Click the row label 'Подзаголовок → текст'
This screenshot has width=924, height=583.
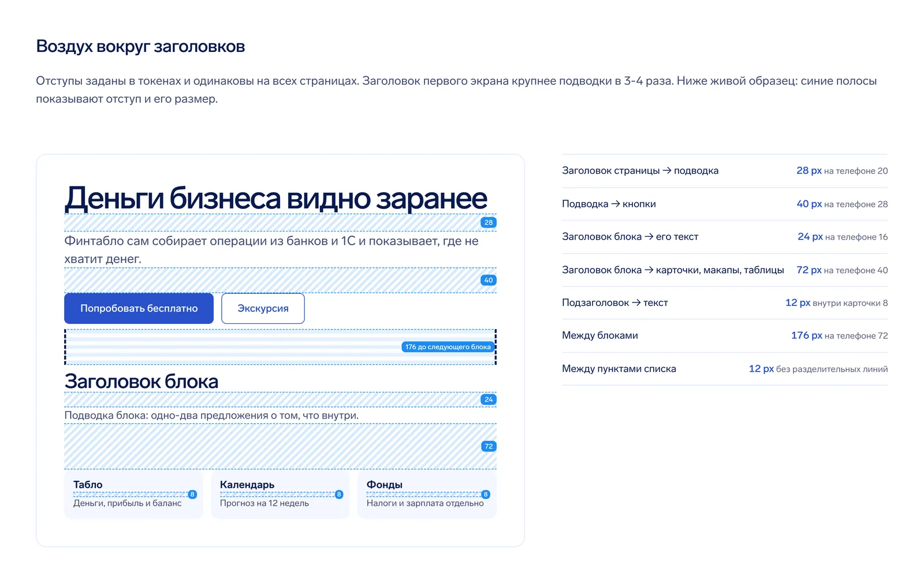[x=615, y=302]
